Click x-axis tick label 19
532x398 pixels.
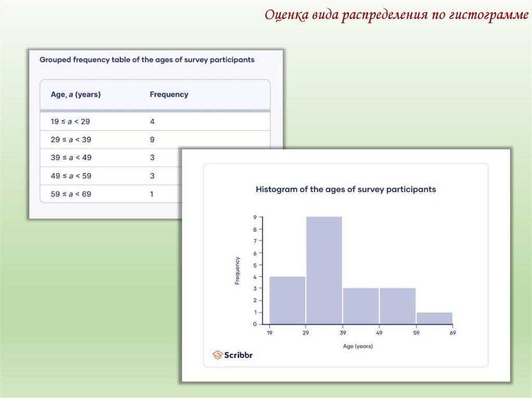(270, 333)
